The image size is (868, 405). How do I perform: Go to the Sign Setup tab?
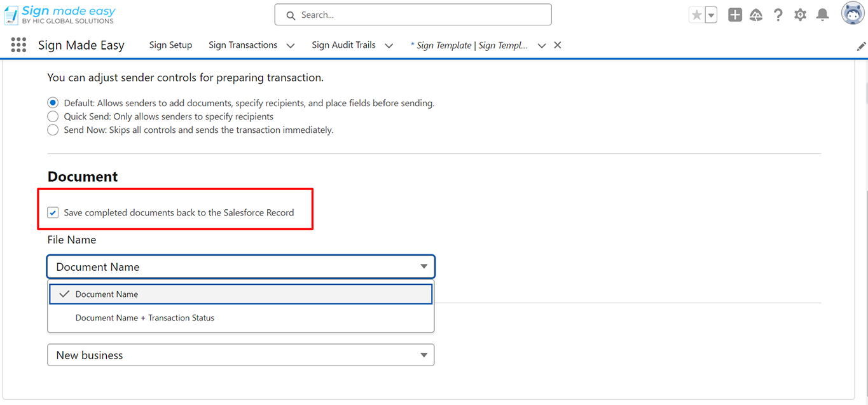pyautogui.click(x=170, y=45)
